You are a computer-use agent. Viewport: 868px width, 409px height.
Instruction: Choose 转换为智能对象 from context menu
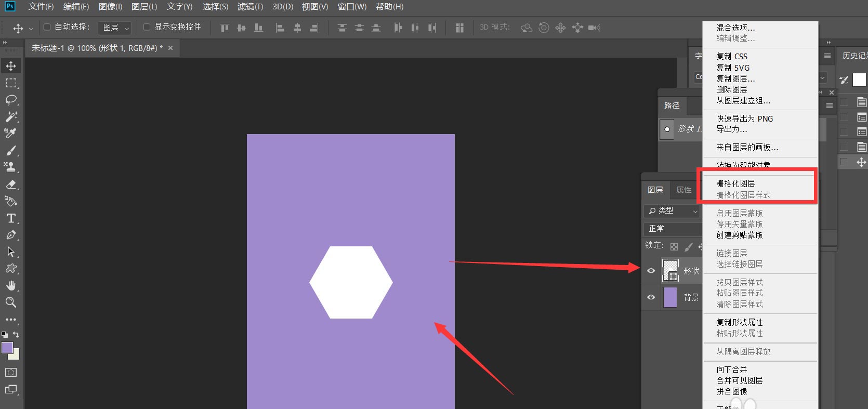pyautogui.click(x=743, y=165)
